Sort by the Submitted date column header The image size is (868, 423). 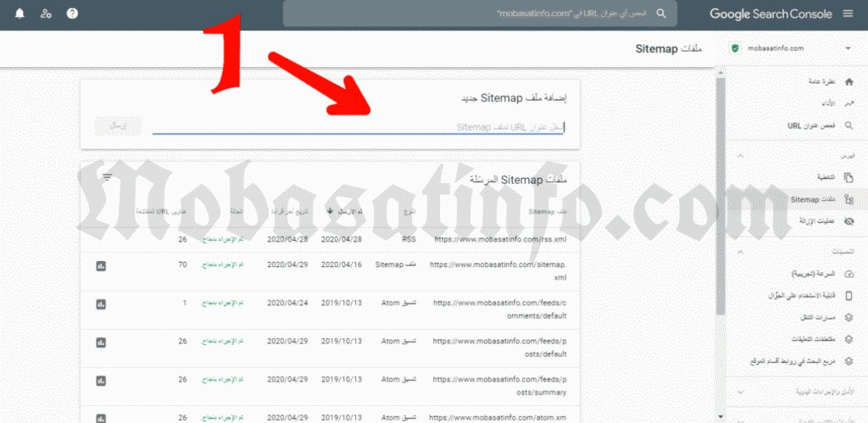pos(345,211)
